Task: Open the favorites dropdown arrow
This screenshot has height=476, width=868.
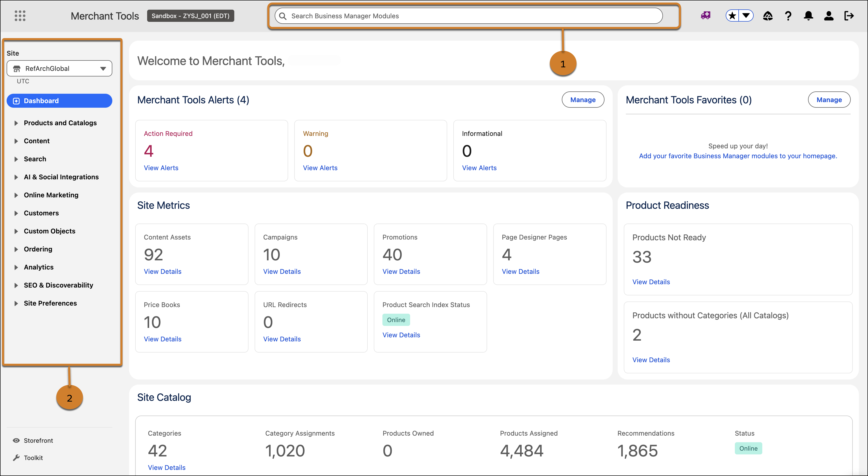Action: 746,16
